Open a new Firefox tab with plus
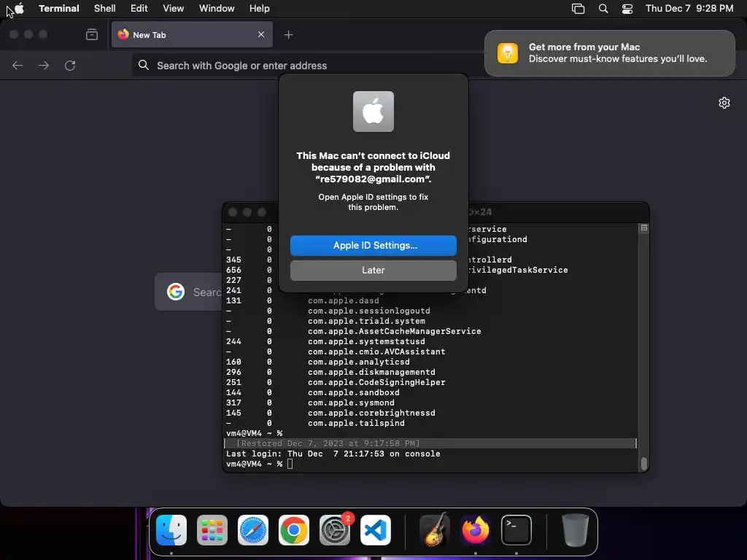The image size is (747, 560). coord(288,35)
